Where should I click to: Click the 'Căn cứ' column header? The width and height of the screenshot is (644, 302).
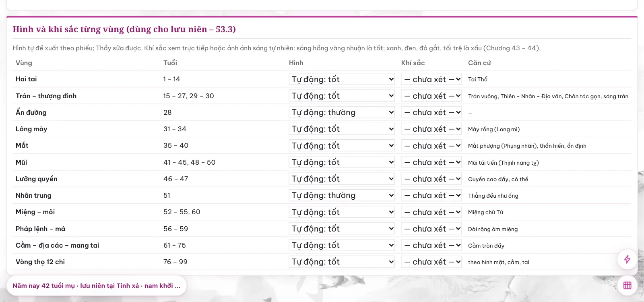[479, 63]
